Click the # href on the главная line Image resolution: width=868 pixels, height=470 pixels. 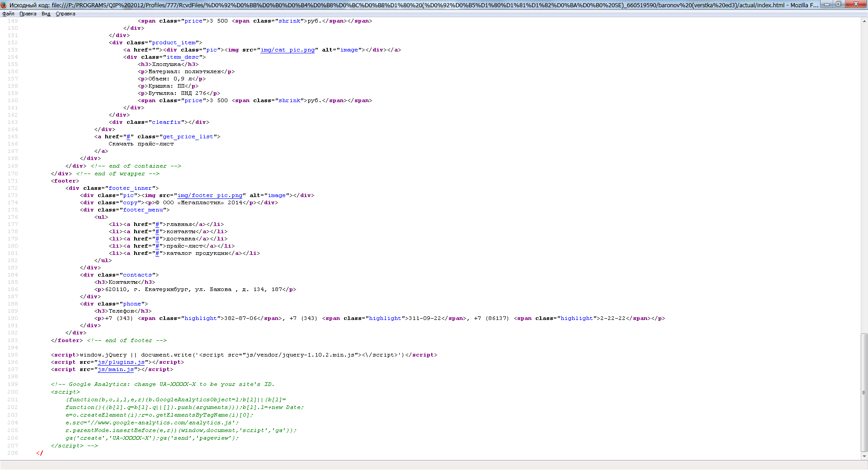tap(157, 225)
